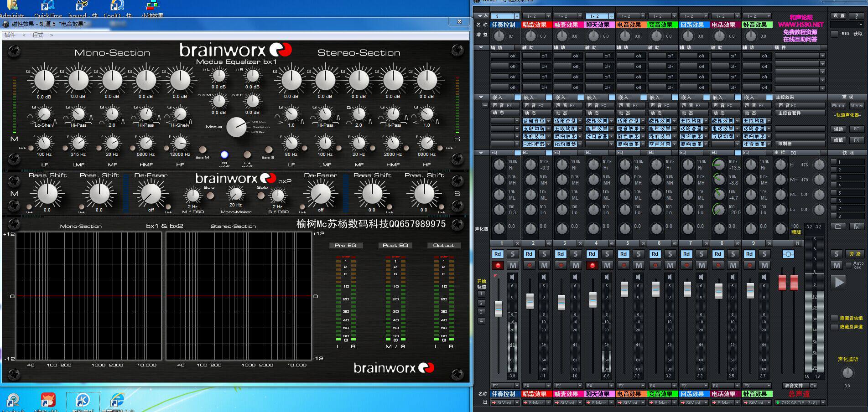Click the master channel stereo link icon

pos(788,254)
